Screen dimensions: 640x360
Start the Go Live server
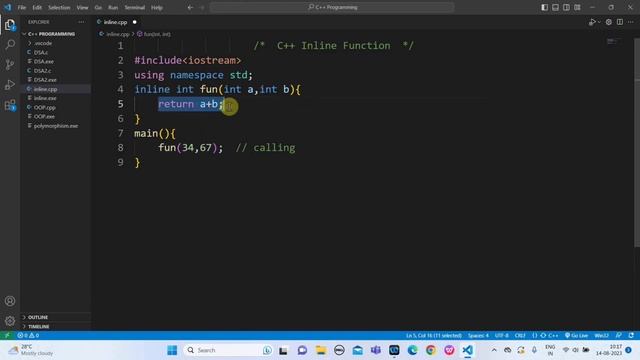click(x=576, y=336)
